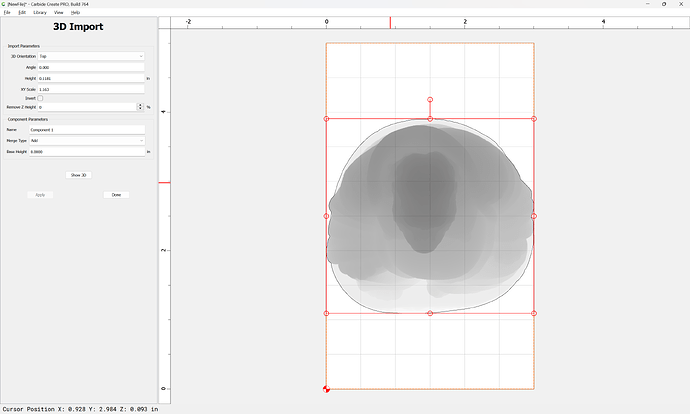Image resolution: width=690 pixels, height=414 pixels.
Task: Click the 3D Import panel heading
Action: [x=78, y=26]
